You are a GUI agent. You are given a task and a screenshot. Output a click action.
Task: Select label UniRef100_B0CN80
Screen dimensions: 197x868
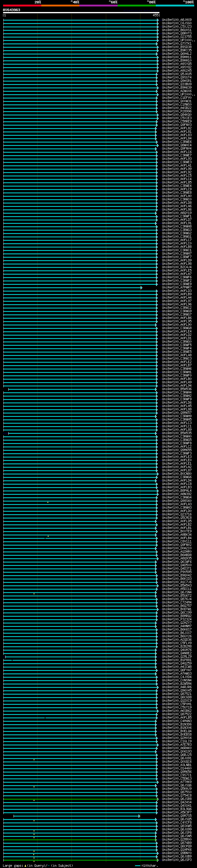pos(177,474)
